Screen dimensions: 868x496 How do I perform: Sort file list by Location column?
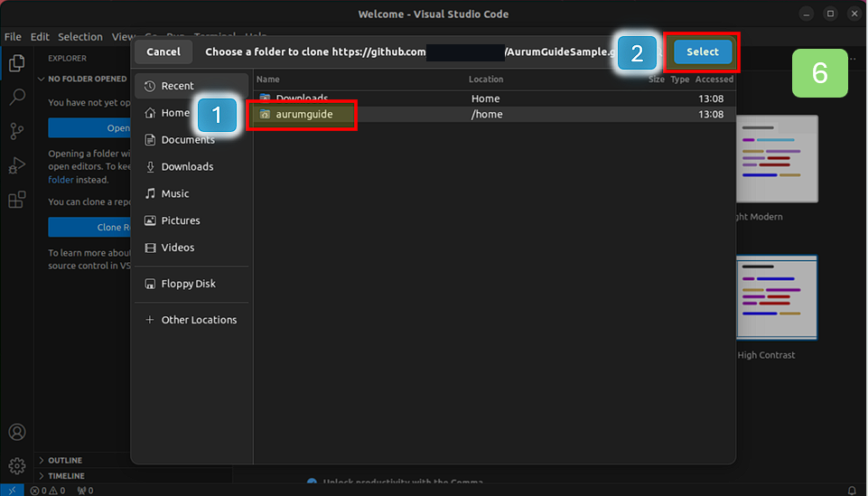point(486,80)
